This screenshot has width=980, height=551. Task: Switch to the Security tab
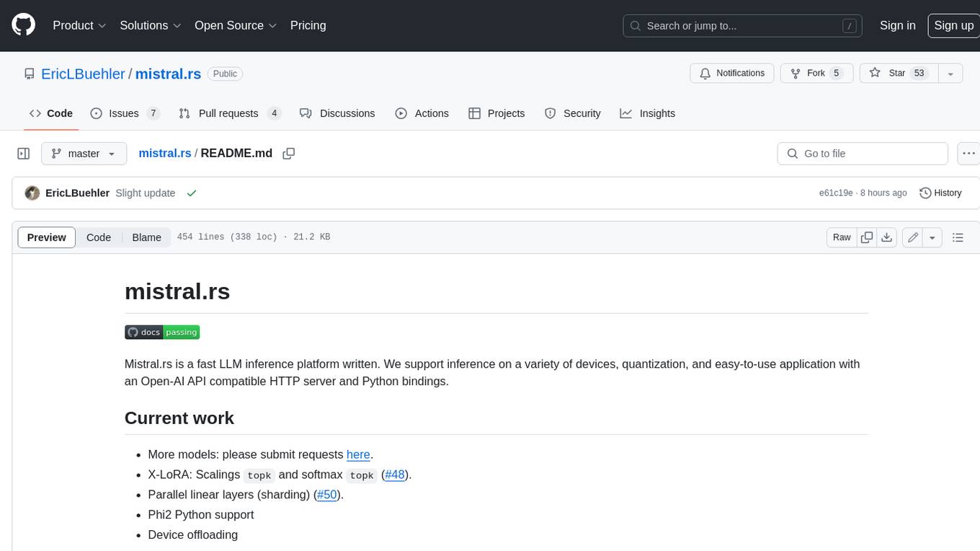pos(573,113)
